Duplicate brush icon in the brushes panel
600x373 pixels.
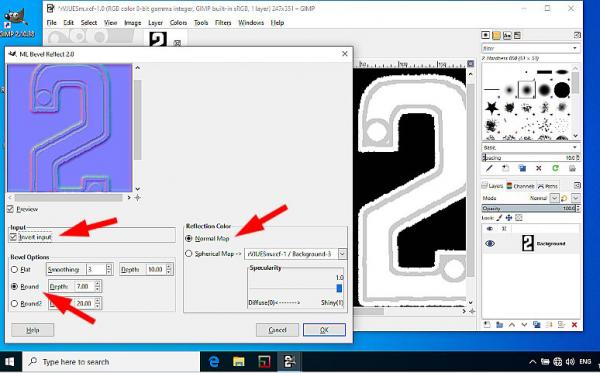522,168
